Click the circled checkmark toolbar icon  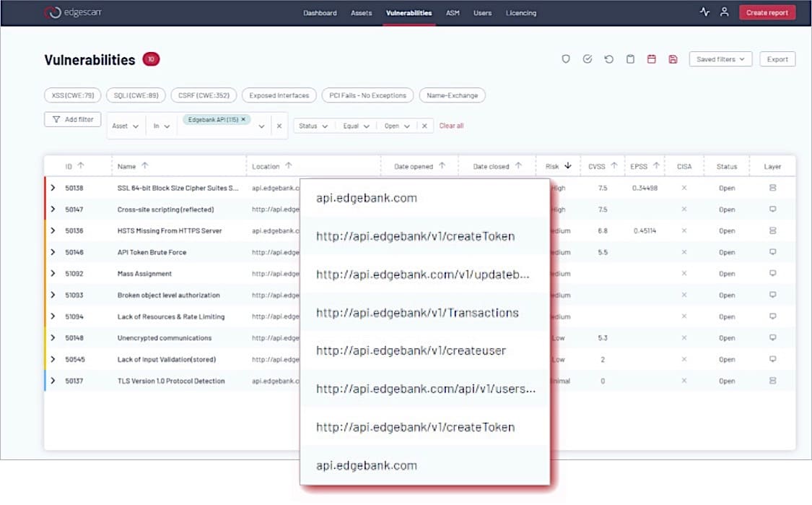coord(588,59)
